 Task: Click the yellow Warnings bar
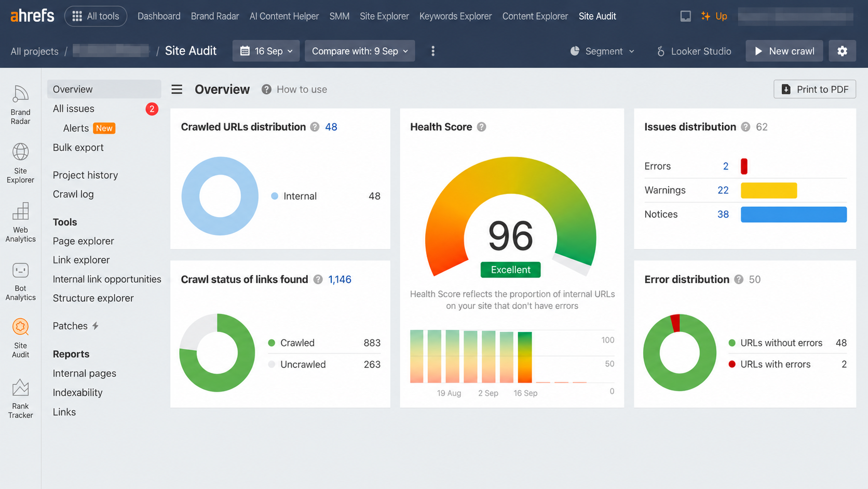click(769, 190)
